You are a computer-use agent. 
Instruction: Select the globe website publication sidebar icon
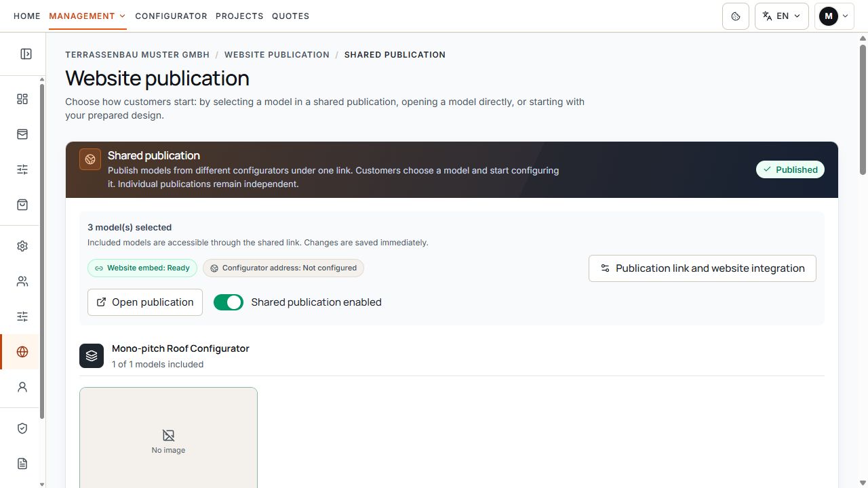click(22, 352)
